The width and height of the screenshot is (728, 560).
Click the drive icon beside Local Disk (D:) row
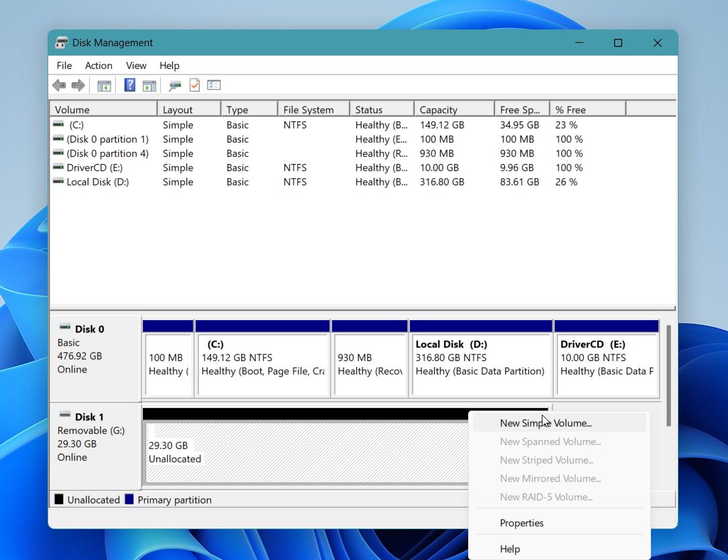(58, 181)
